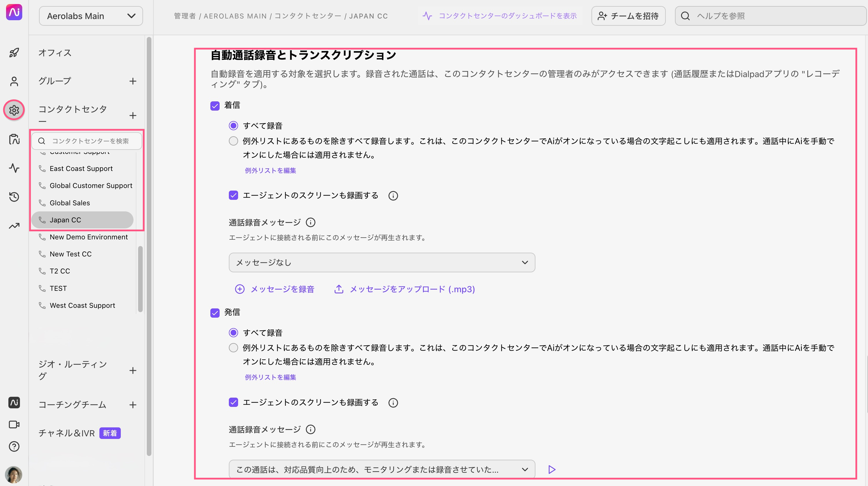Add a new group with plus icon
This screenshot has width=868, height=486.
(133, 81)
